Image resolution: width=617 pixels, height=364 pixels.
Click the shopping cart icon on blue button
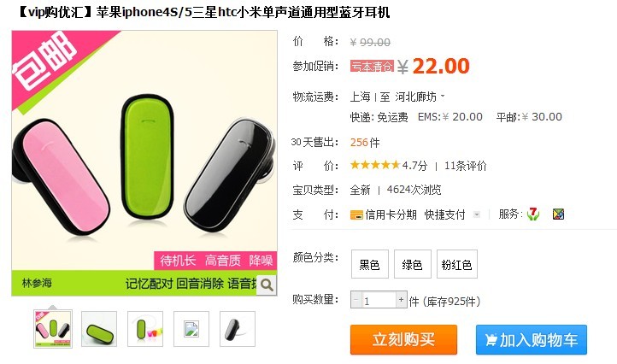point(491,339)
